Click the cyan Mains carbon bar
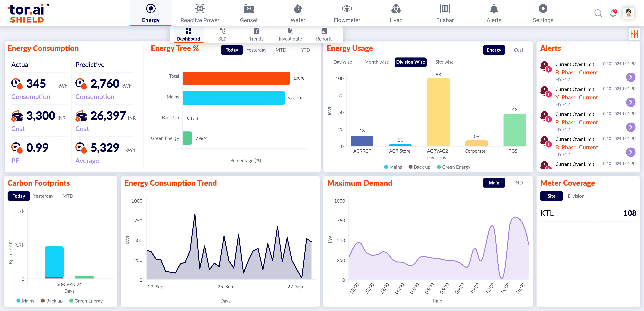The width and height of the screenshot is (644, 311). pos(54,262)
